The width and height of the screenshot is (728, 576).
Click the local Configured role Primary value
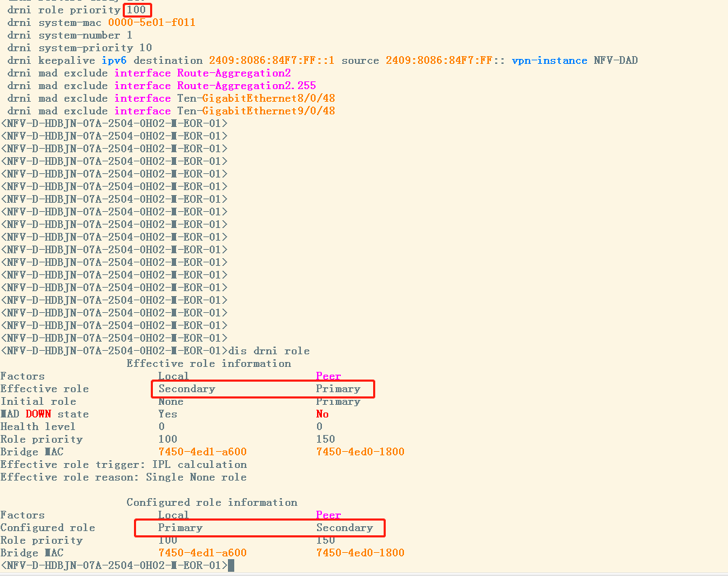tap(180, 528)
